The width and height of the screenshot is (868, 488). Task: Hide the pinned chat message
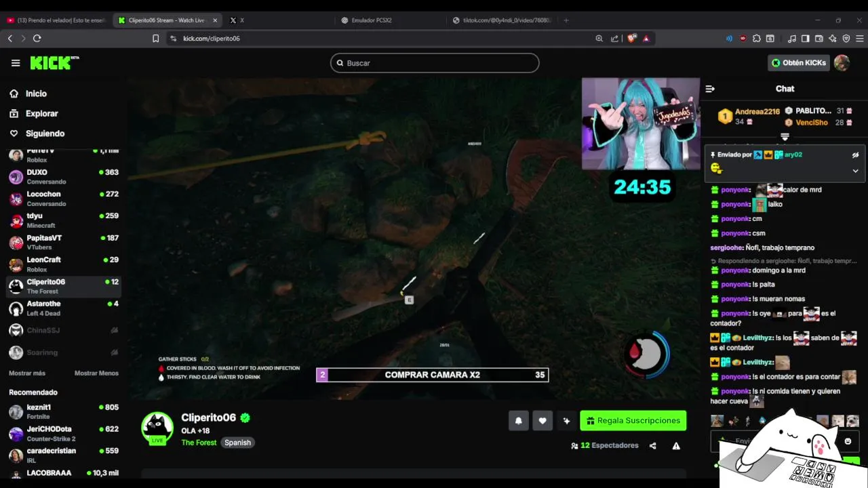(x=855, y=155)
